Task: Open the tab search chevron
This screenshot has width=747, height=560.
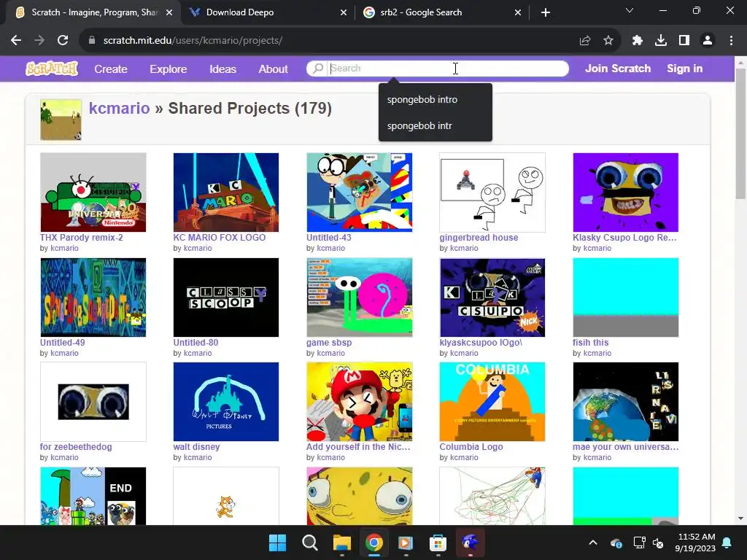Action: [630, 10]
